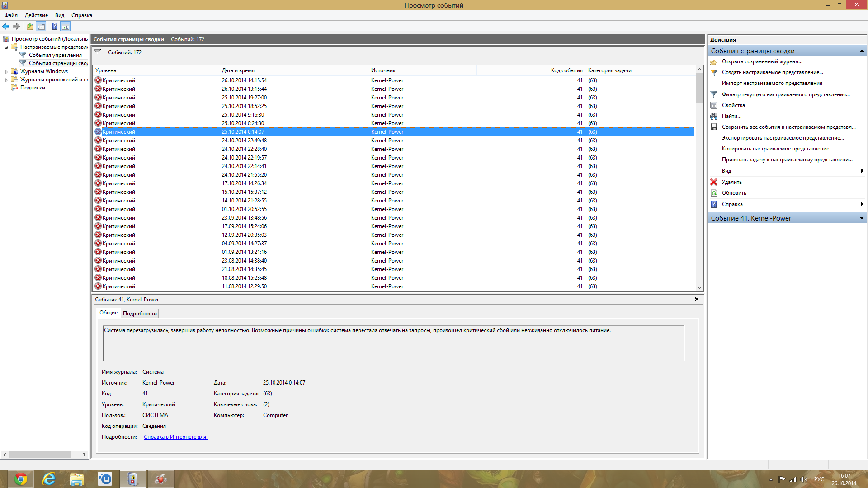
Task: Click the Up one level folder icon
Action: pyautogui.click(x=30, y=26)
